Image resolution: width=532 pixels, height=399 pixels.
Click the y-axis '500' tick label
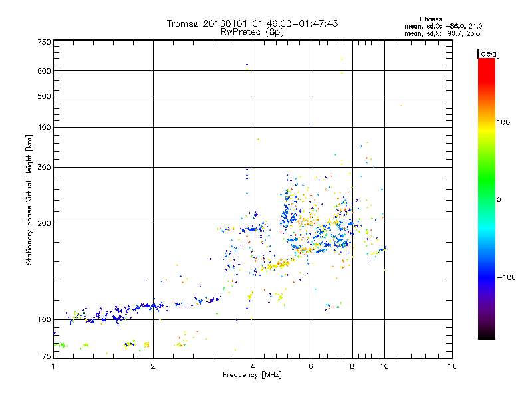coord(44,96)
